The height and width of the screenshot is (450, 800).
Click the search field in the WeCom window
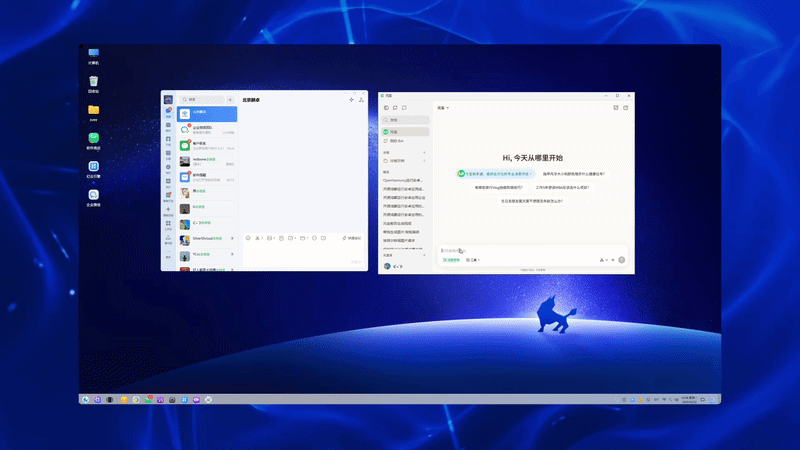click(203, 99)
